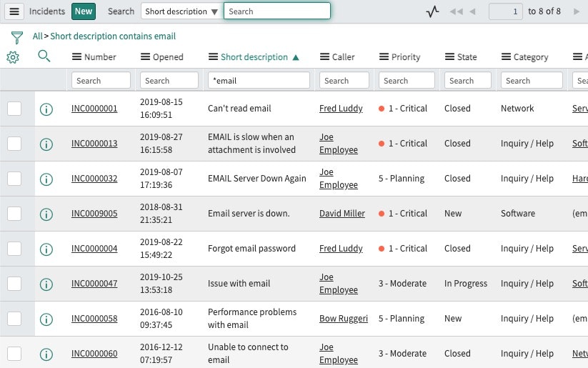
Task: Click the filter funnel icon
Action: tap(17, 37)
